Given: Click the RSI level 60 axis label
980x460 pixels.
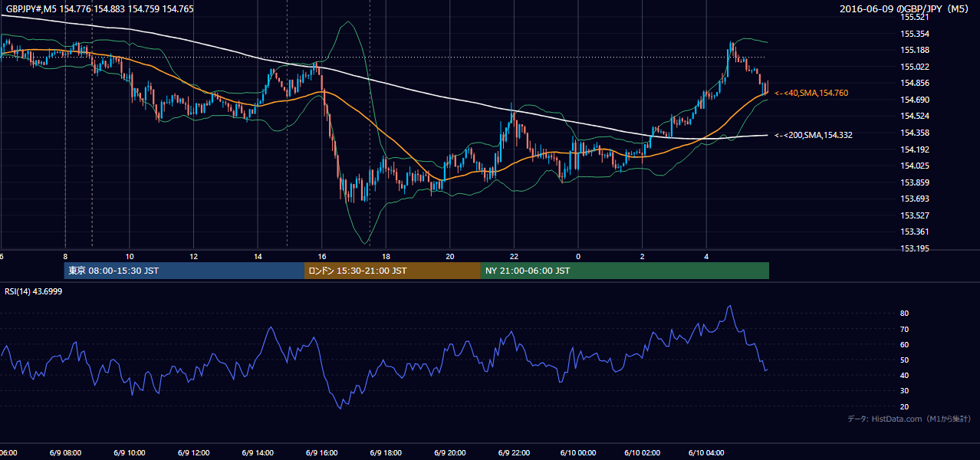Looking at the screenshot, I should click(905, 344).
